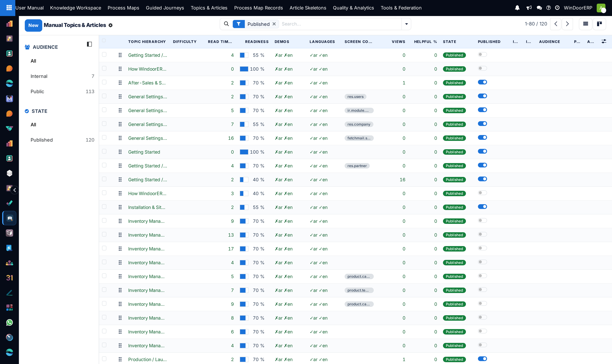Open the employees people app in sidebar
612x364 pixels.
coord(9,263)
